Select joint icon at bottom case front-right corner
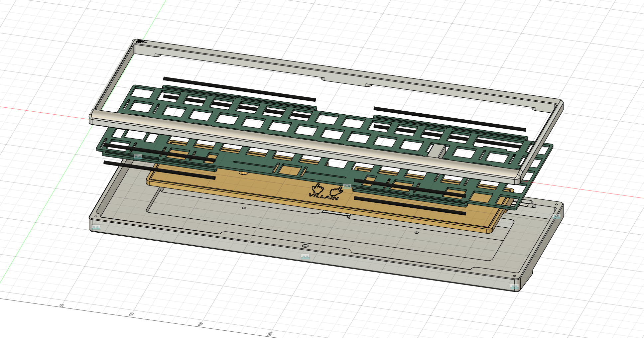This screenshot has width=644, height=338. [514, 286]
